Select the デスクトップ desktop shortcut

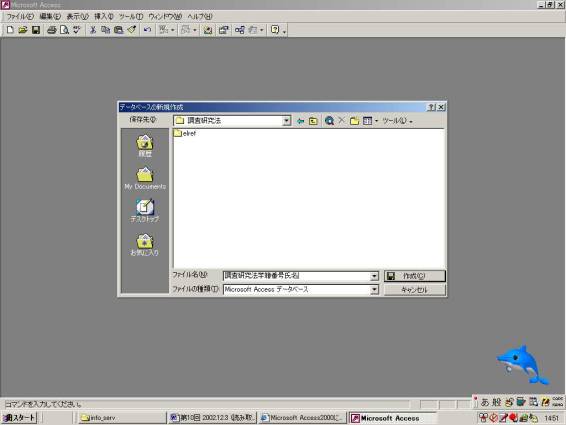click(x=145, y=211)
